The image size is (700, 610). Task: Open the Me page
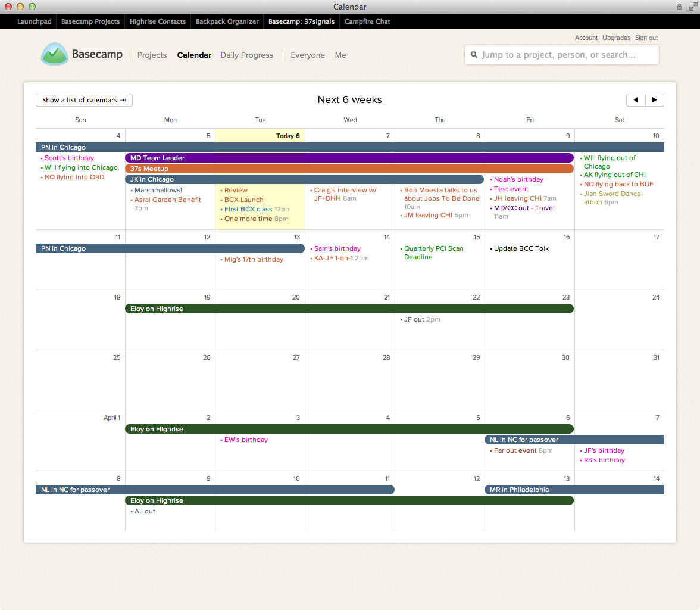pos(340,55)
